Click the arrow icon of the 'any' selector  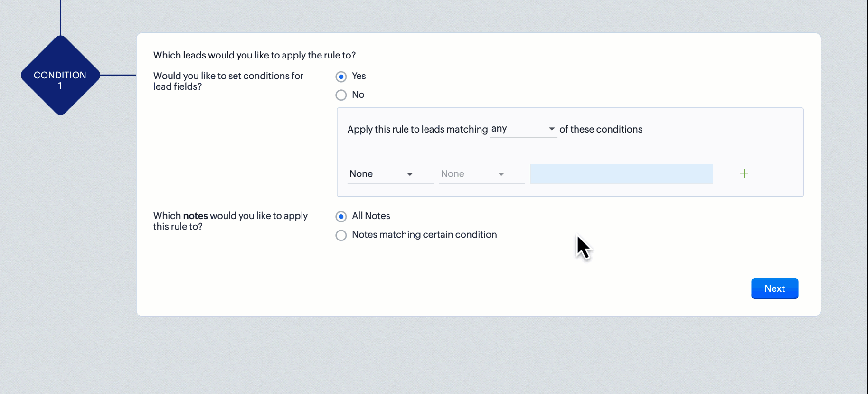click(551, 129)
